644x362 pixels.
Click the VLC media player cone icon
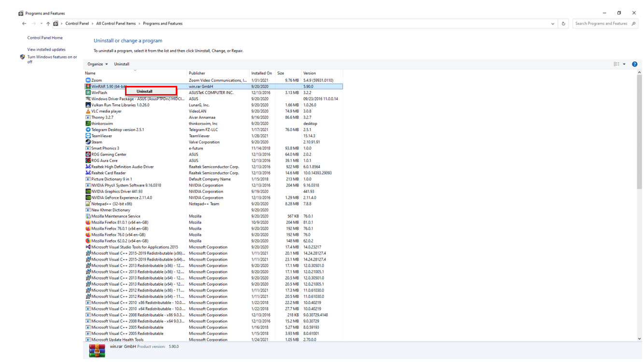[x=88, y=111]
